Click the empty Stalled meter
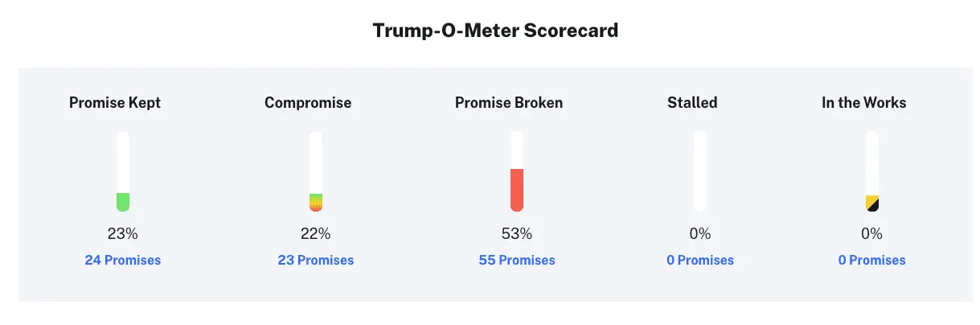This screenshot has height=325, width=980. coord(700,171)
